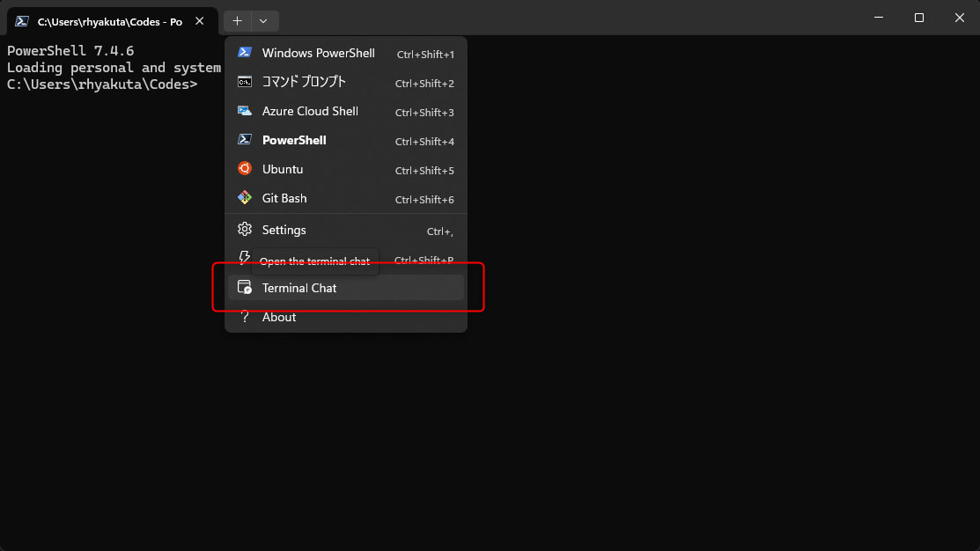Click the Git Bash diamond icon
Screen dimensions: 980x551
(245, 197)
